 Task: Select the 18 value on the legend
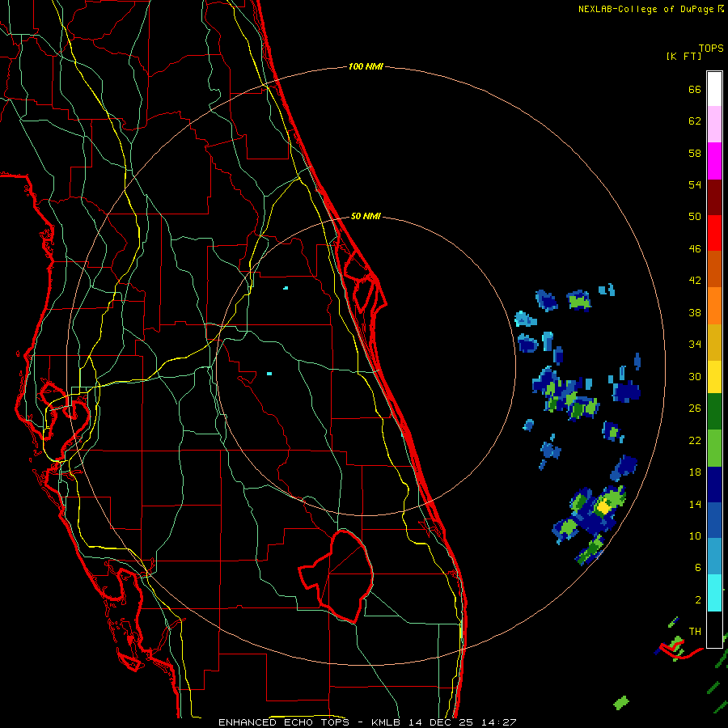point(695,472)
